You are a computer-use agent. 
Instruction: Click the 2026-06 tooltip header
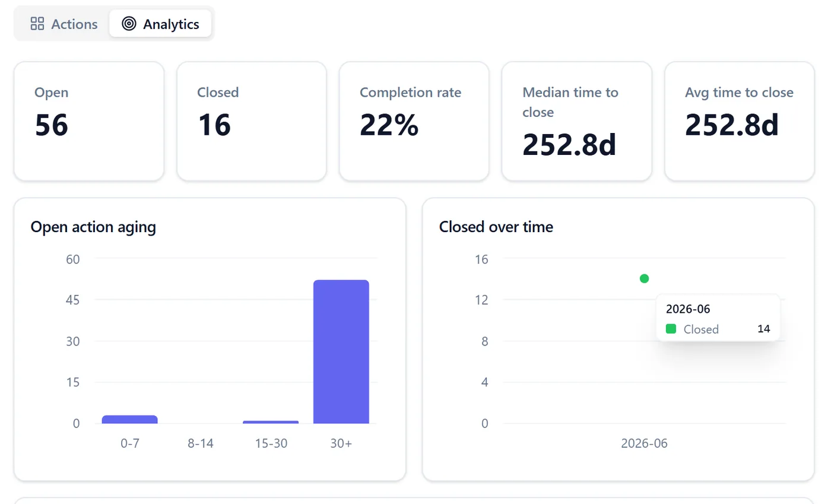point(688,309)
